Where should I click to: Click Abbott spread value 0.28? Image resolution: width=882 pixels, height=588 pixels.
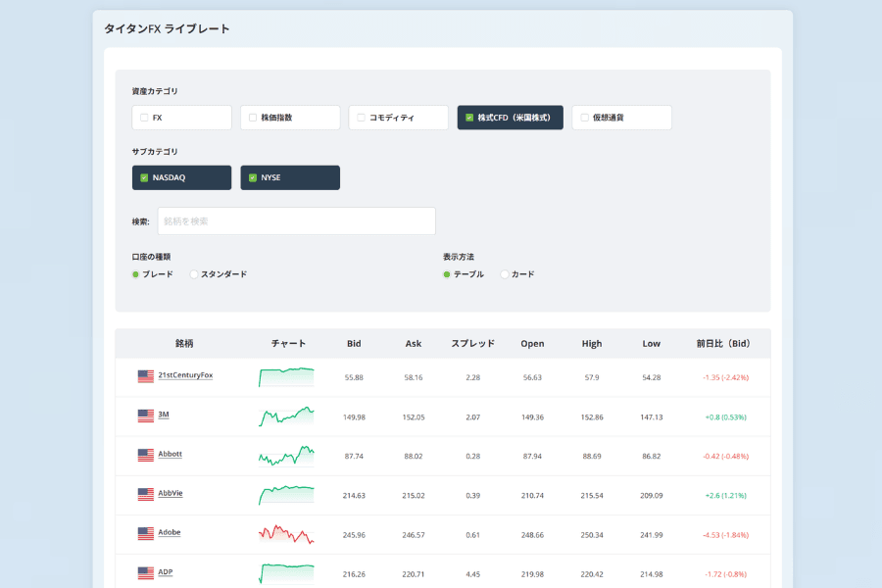coord(473,457)
